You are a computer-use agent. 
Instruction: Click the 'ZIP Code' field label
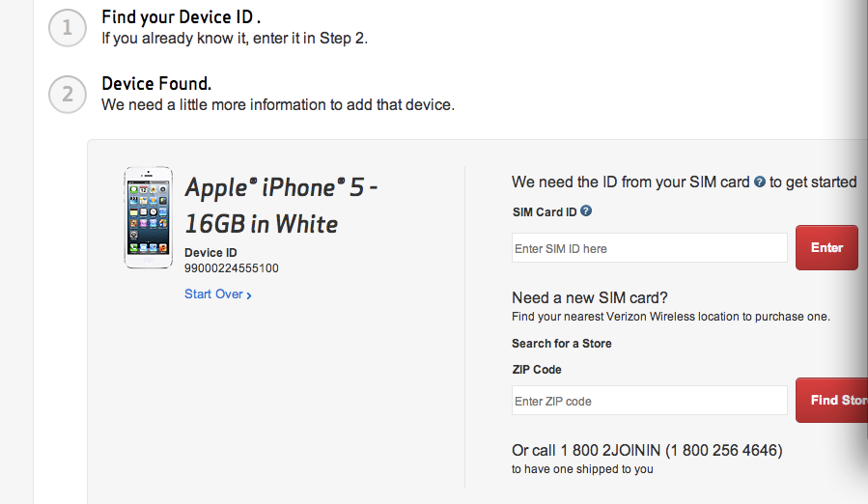536,369
